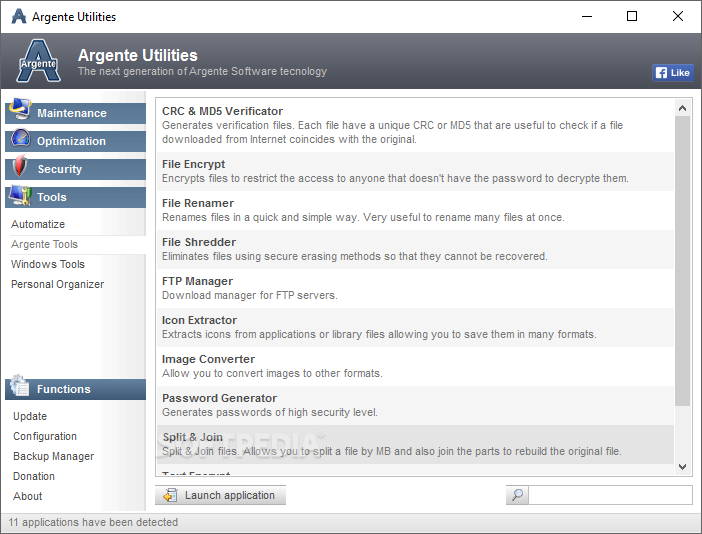Select the FTP Manager entry
Viewport: 702px width, 534px height.
pos(415,288)
